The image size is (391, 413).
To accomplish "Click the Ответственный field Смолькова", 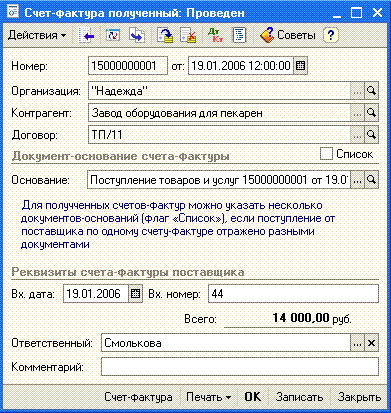I will (226, 343).
